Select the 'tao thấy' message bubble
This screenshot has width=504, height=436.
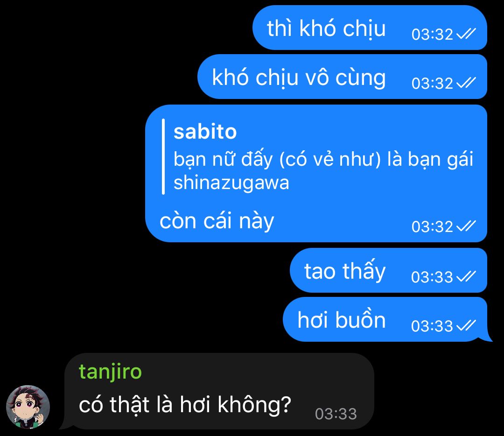388,270
